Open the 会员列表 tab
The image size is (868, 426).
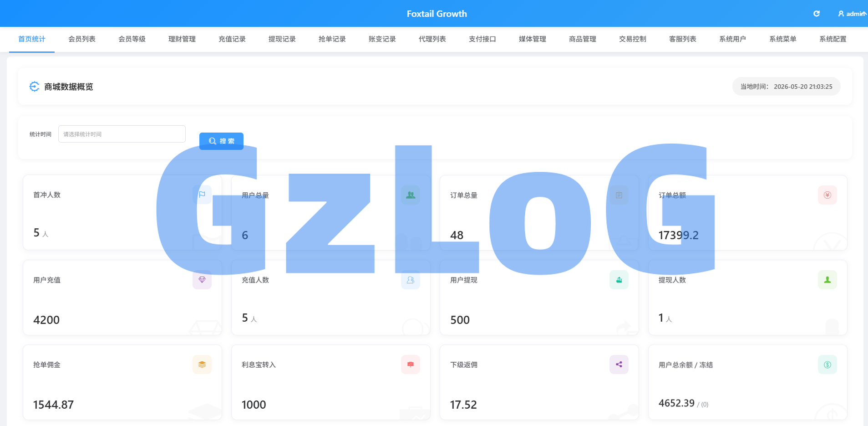[82, 39]
